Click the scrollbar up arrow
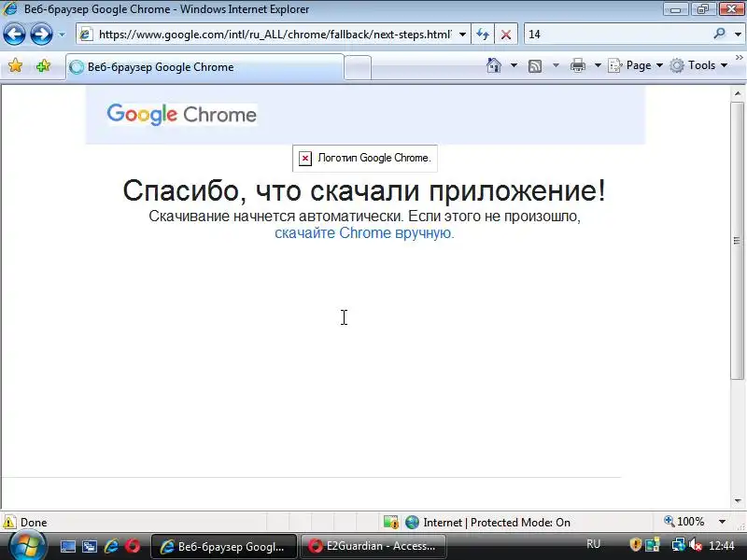This screenshot has height=560, width=747. point(738,93)
